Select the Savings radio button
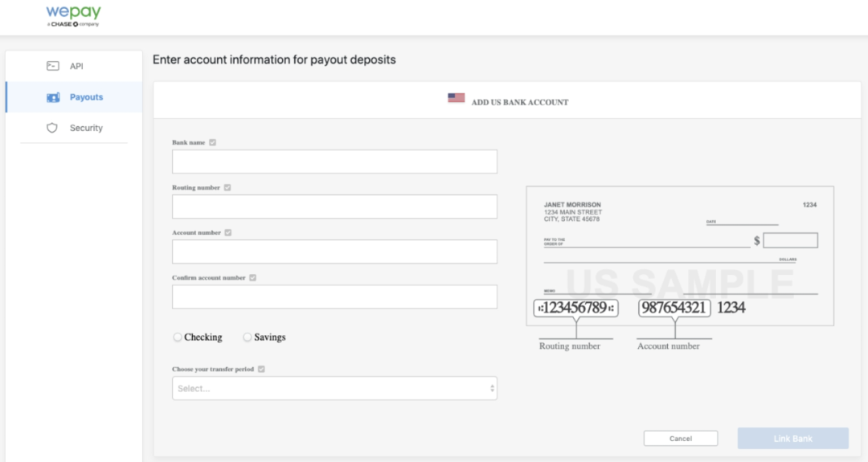The image size is (868, 462). click(x=248, y=337)
